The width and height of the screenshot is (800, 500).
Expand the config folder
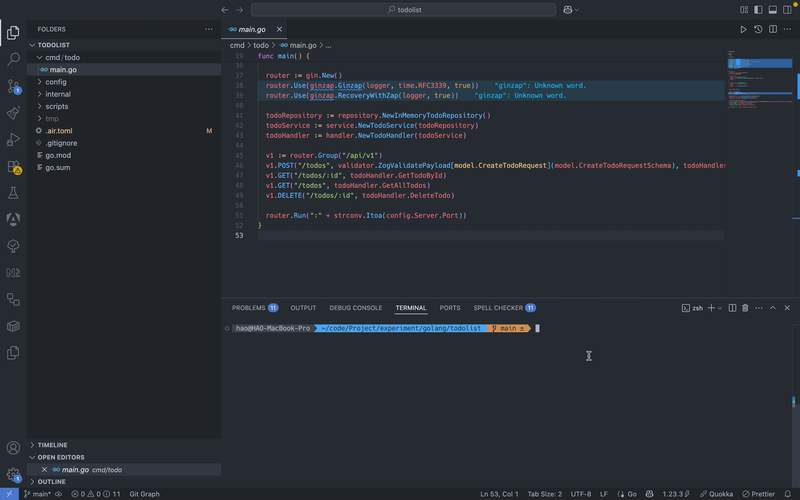pos(39,82)
